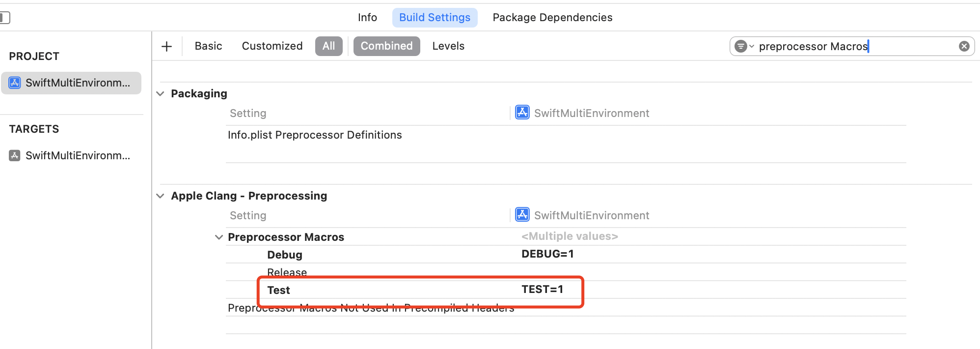Collapse the Apple Clang - Preprocessing section

click(x=160, y=196)
